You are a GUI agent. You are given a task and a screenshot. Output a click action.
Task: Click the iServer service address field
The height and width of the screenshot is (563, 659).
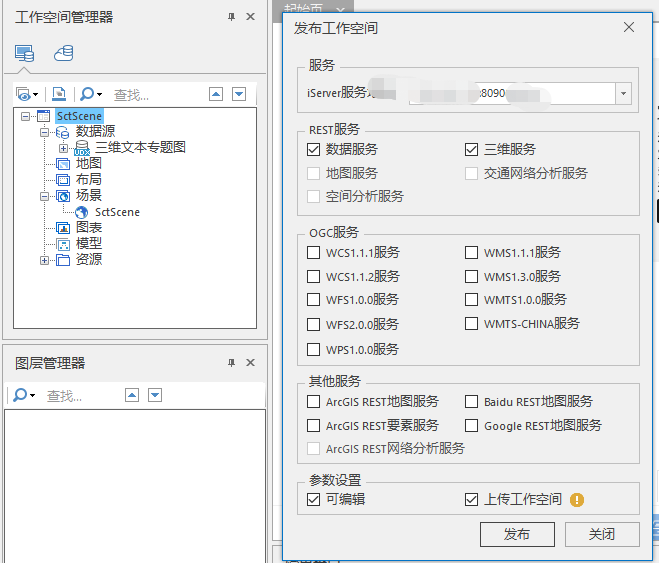click(x=513, y=93)
